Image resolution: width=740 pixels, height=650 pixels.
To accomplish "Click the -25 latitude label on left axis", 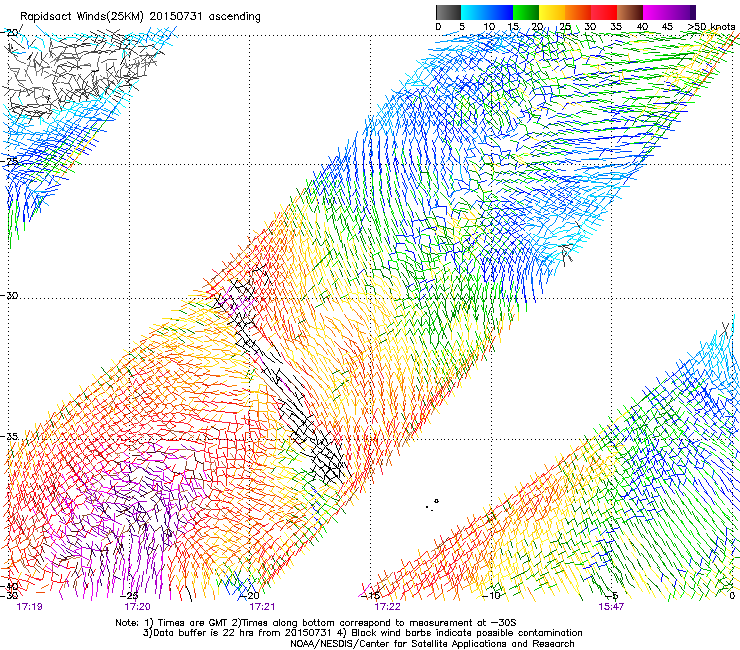I will [11, 161].
